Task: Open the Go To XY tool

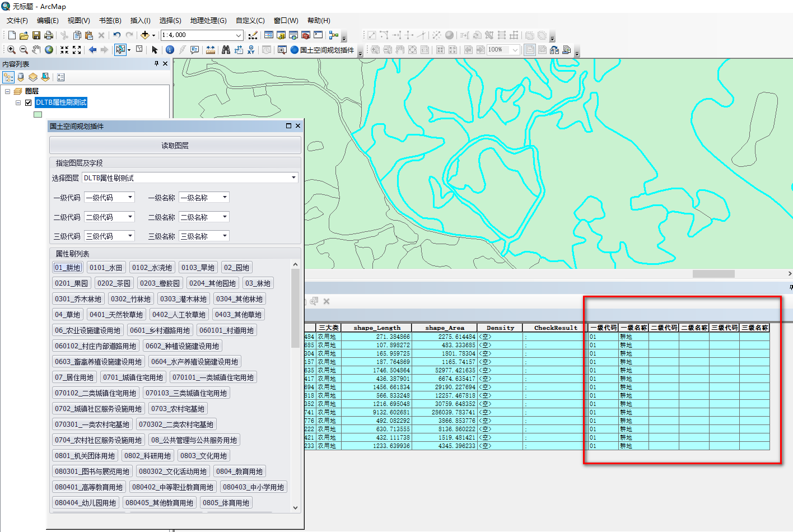Action: pyautogui.click(x=251, y=50)
